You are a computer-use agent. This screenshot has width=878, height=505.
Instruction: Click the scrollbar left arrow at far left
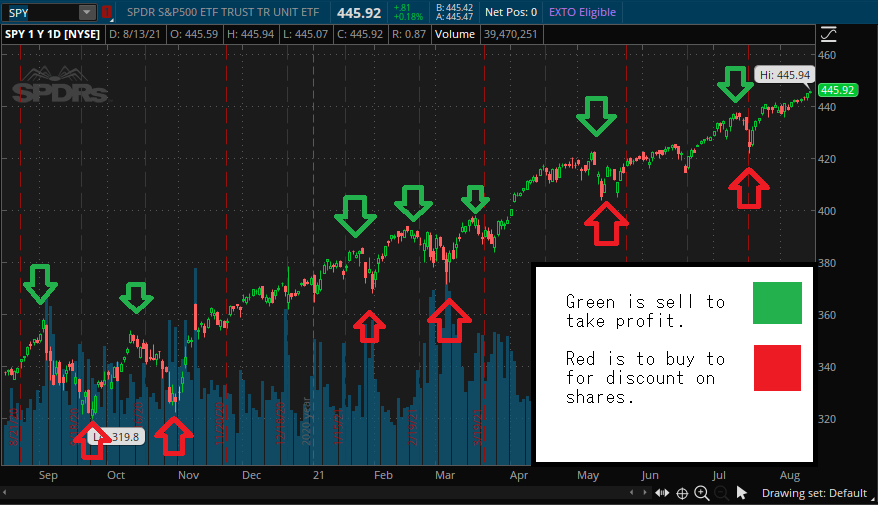4,493
